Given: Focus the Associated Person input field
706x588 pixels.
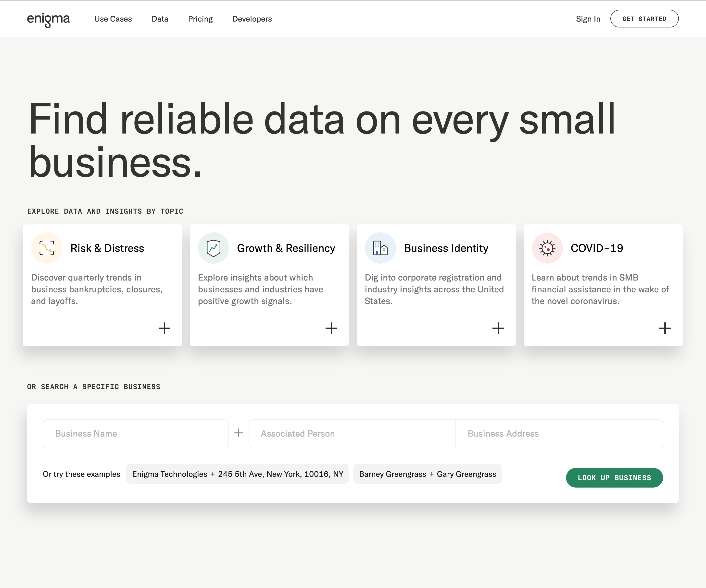Looking at the screenshot, I should click(x=352, y=434).
